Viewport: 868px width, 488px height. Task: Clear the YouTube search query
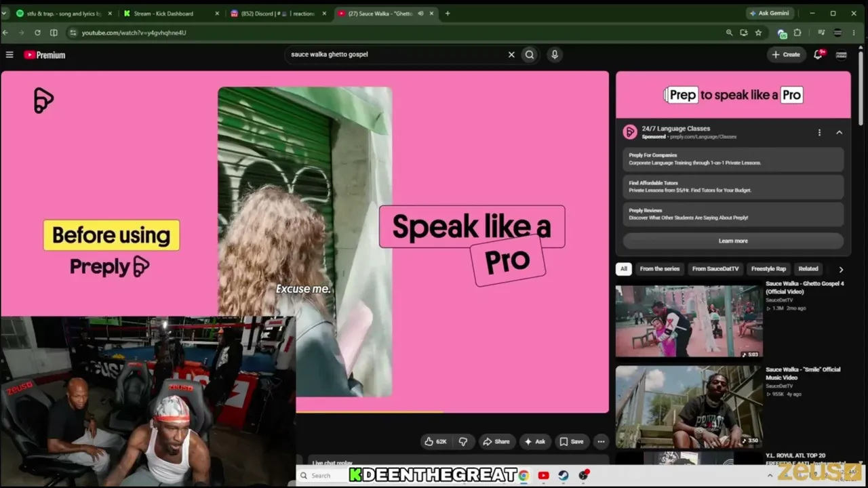tap(511, 55)
